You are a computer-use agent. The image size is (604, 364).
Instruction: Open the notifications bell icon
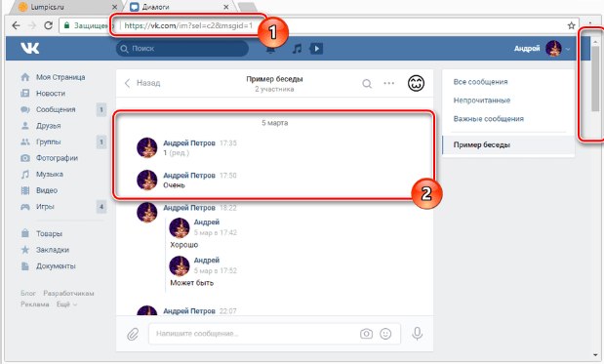[270, 50]
